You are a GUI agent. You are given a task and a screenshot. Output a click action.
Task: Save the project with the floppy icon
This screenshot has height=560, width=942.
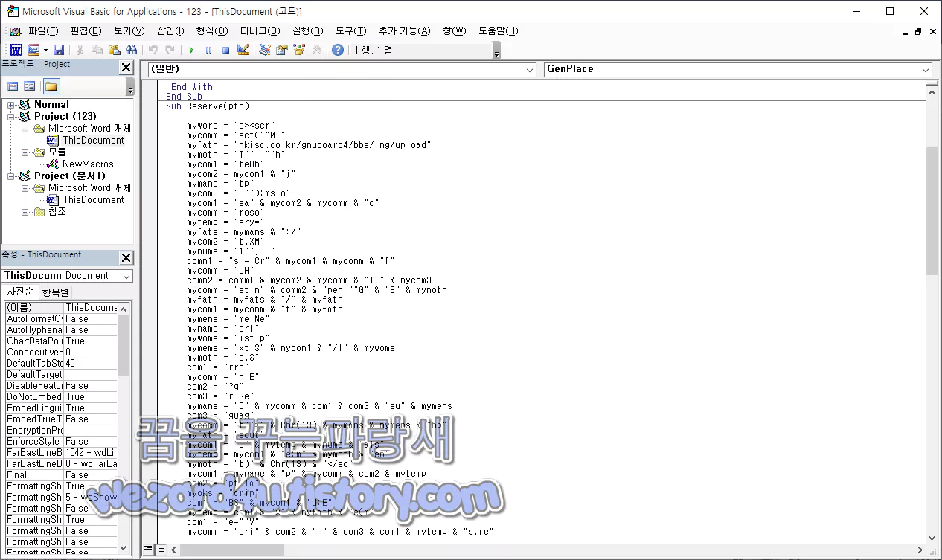[59, 50]
